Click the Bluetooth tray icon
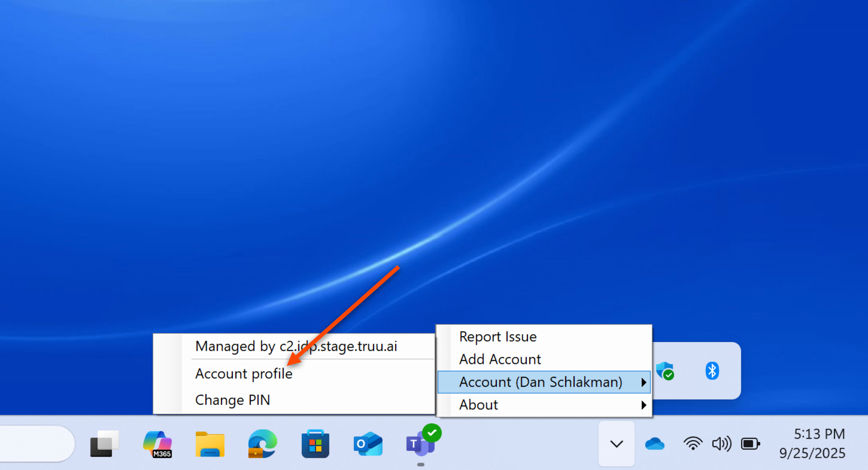This screenshot has height=470, width=868. (712, 371)
